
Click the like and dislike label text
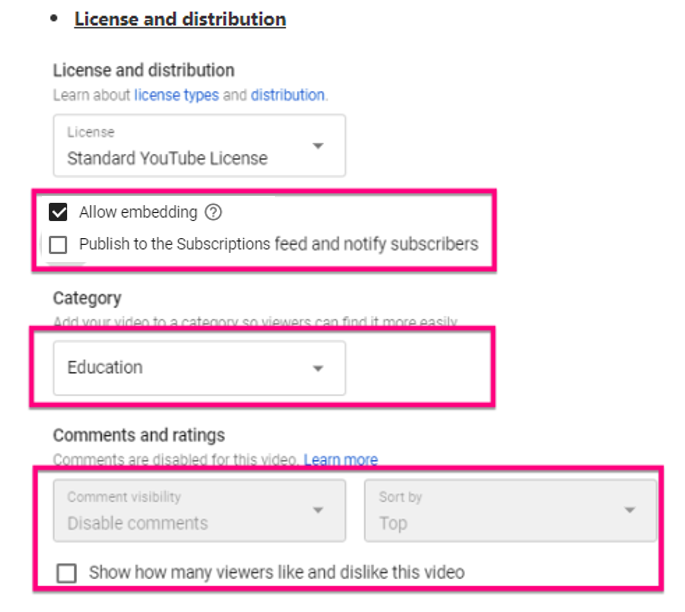(277, 573)
